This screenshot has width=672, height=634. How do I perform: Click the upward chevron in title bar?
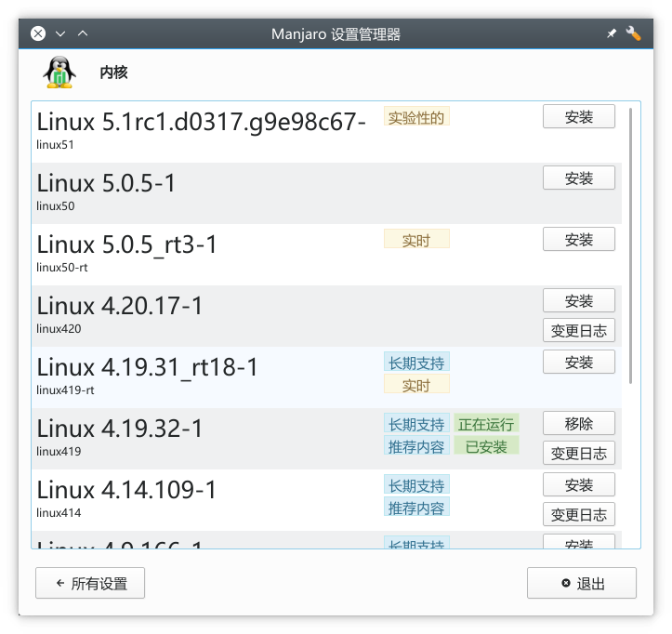point(83,33)
